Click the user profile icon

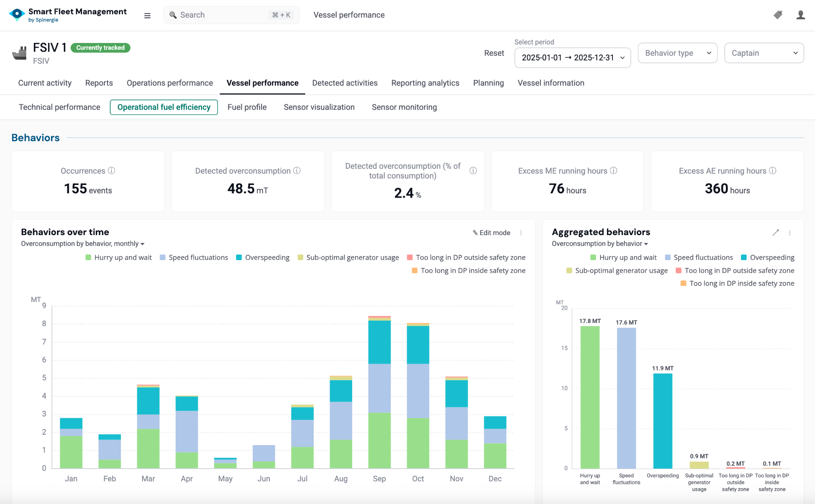pos(801,15)
